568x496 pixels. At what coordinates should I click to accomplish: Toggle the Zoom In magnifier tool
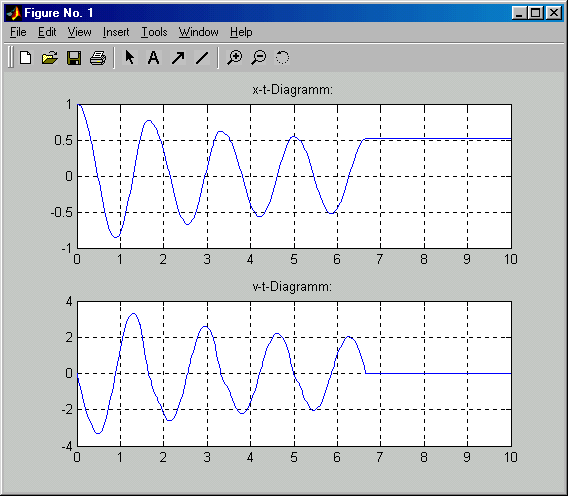[x=234, y=58]
